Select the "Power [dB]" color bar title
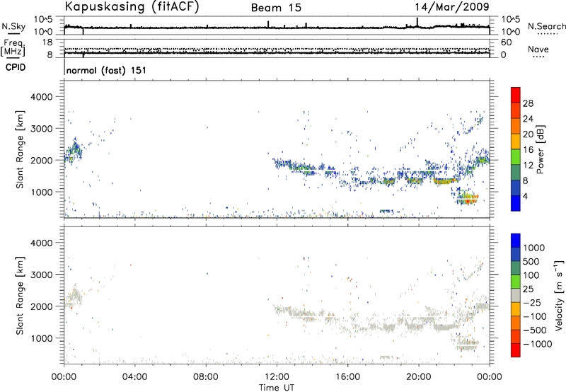The image size is (566, 392). point(540,150)
